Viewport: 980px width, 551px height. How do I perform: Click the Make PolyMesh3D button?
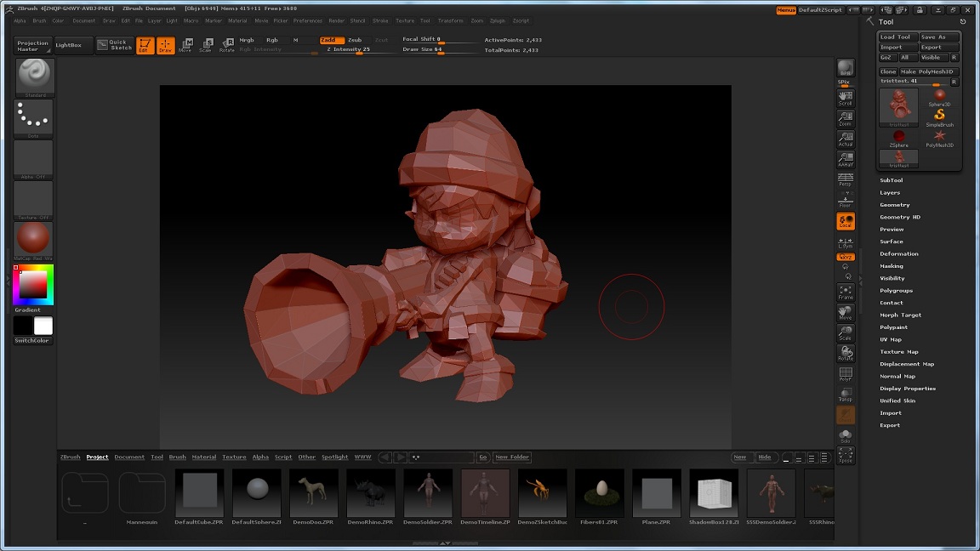(930, 71)
